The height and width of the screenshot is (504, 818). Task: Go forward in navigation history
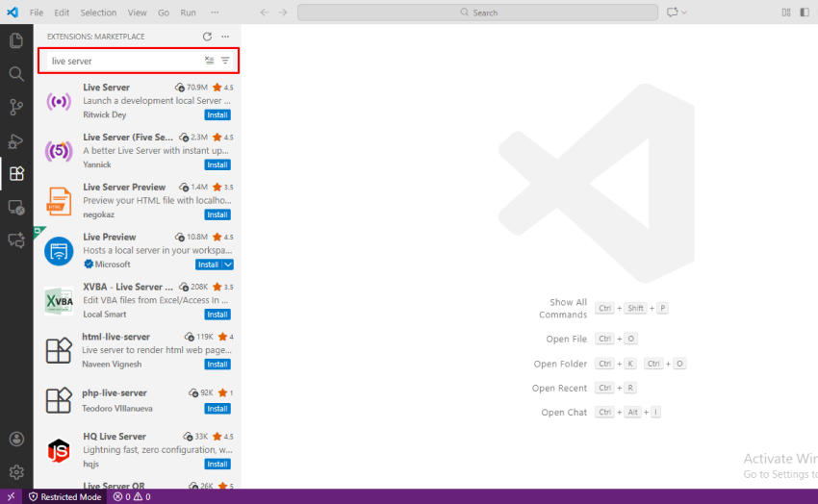[x=283, y=12]
